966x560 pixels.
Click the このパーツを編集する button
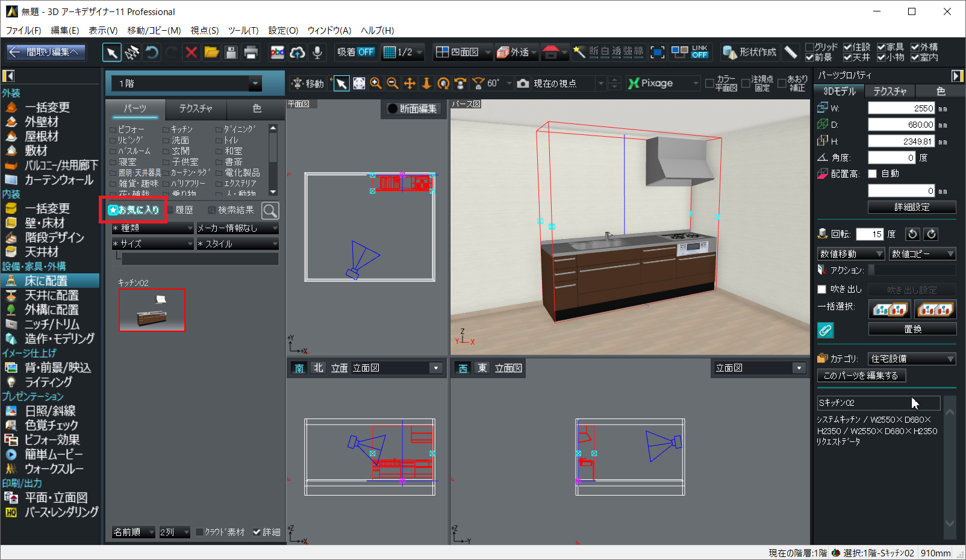tap(861, 376)
